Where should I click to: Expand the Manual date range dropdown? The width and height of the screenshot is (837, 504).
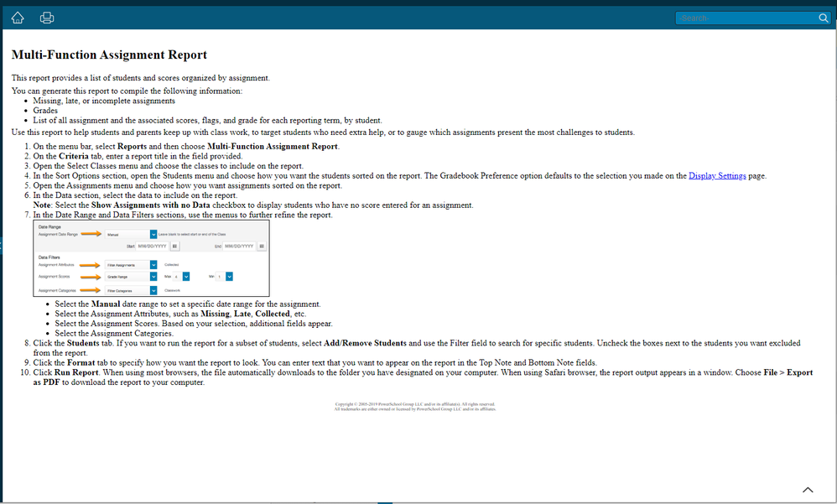(x=153, y=235)
